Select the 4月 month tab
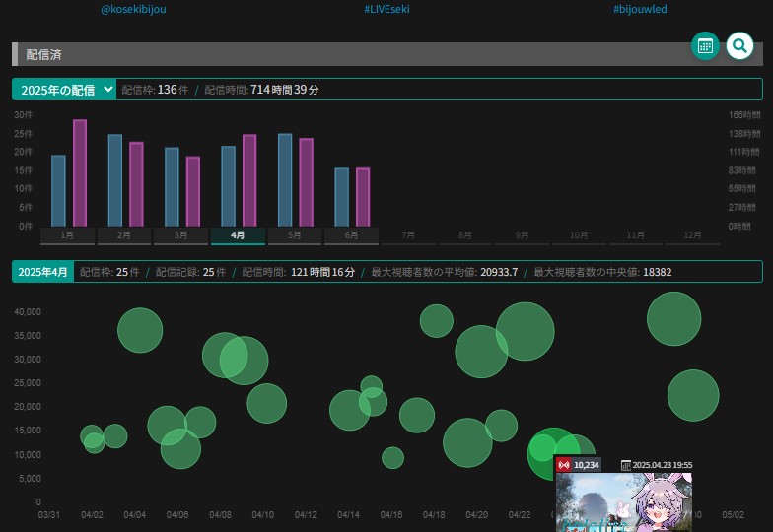 tap(238, 235)
